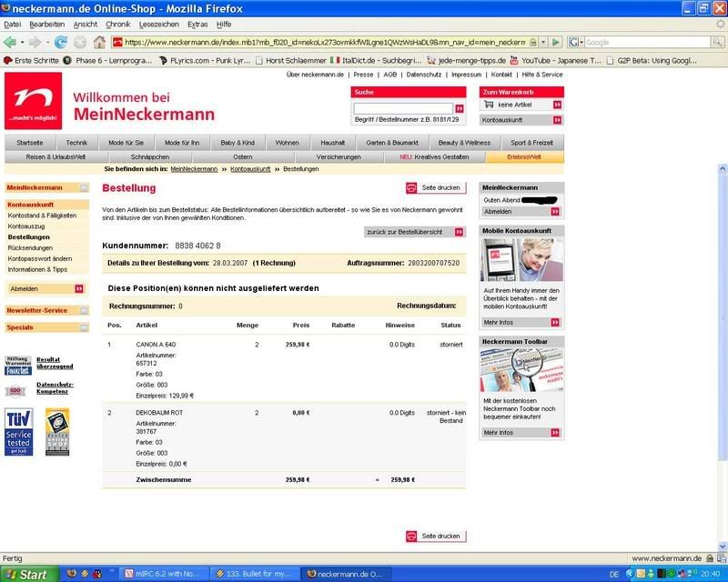This screenshot has height=582, width=728.
Task: Click the stop loading icon
Action: [x=80, y=42]
